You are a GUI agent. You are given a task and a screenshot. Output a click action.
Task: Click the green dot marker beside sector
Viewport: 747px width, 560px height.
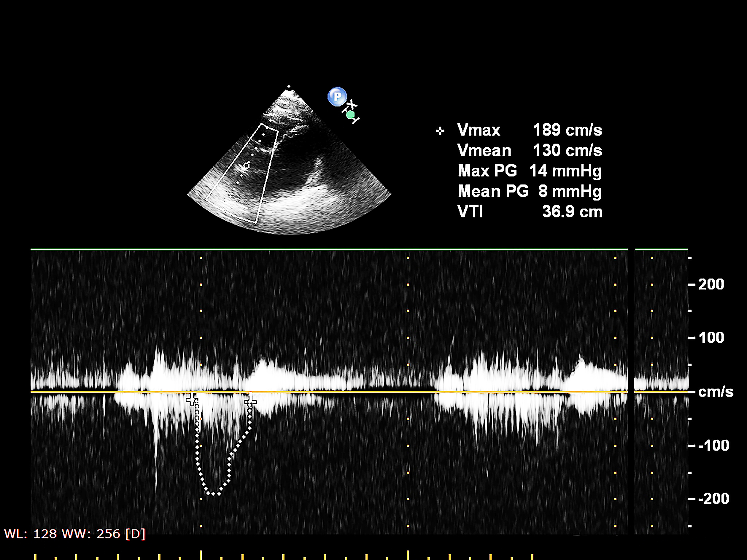pos(350,115)
